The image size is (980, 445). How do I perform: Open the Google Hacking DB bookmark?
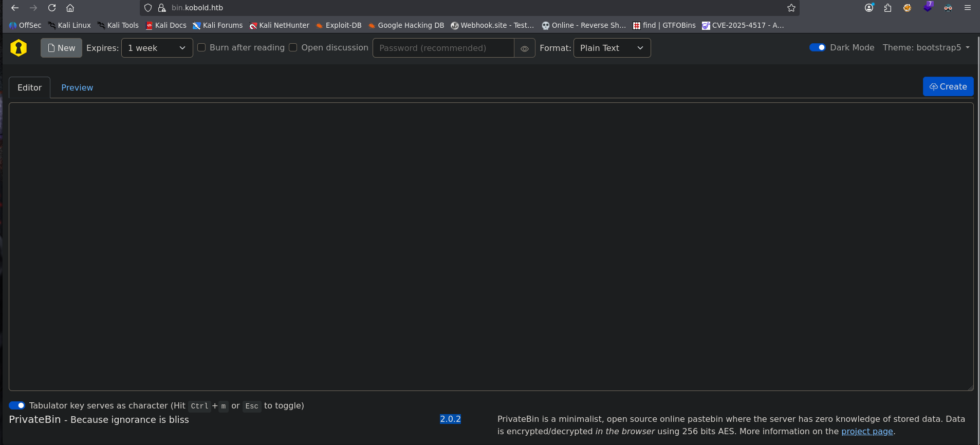point(406,25)
